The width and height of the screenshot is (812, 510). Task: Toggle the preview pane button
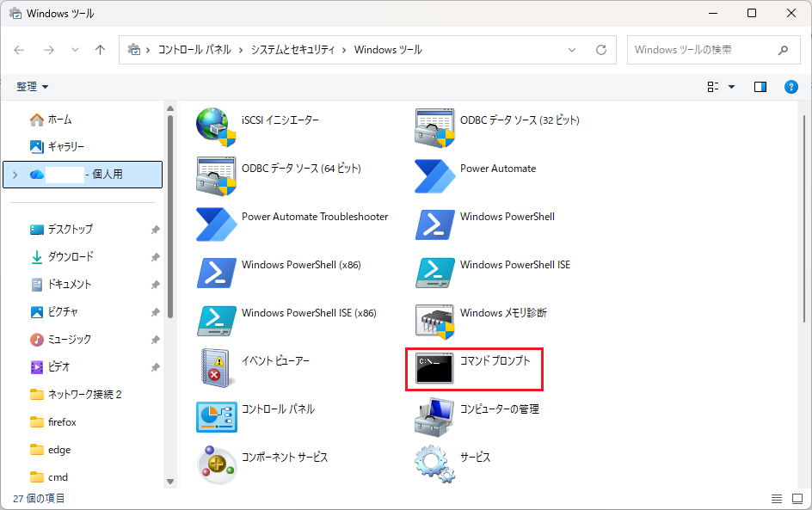point(760,87)
